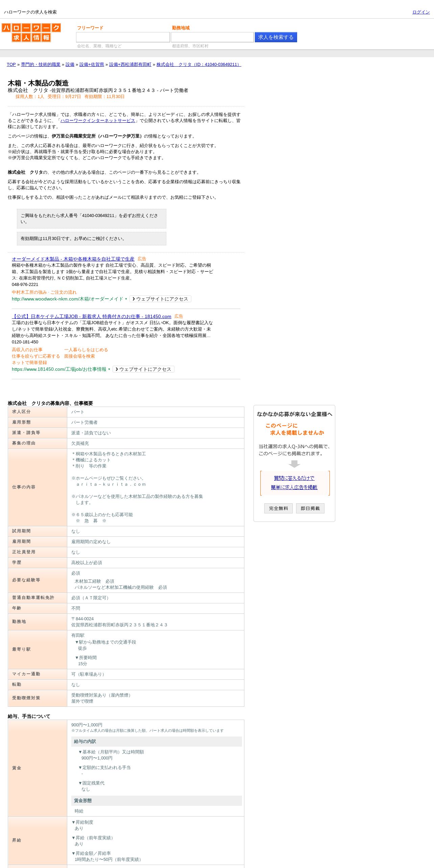Click the 木箱・木製品の製造 heading
The width and height of the screenshot is (434, 868).
(38, 83)
